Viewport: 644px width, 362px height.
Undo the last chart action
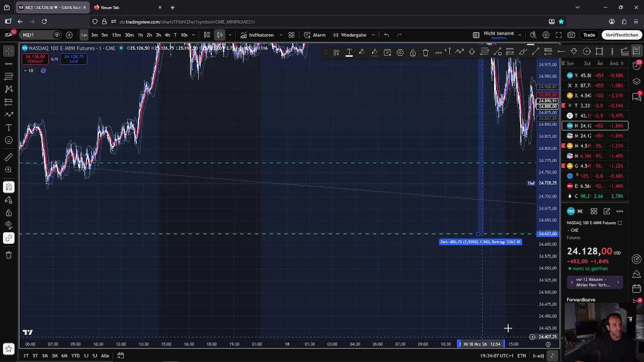[386, 35]
